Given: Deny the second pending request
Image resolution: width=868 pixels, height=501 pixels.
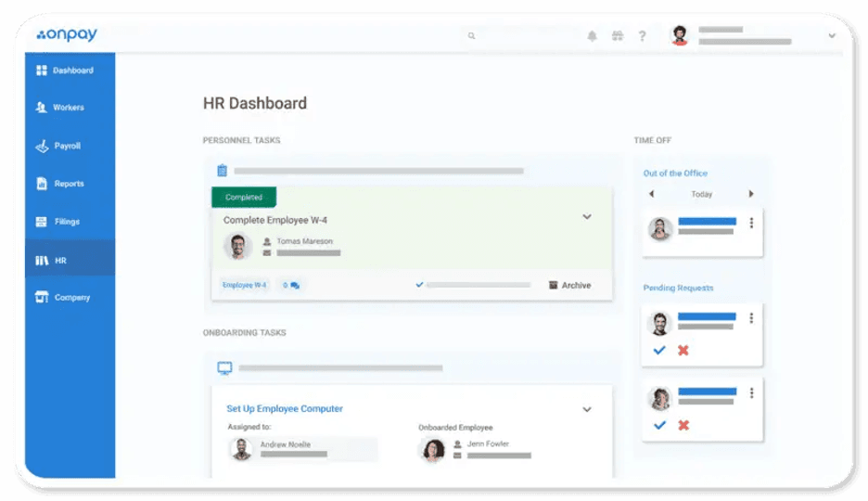Looking at the screenshot, I should (x=683, y=425).
